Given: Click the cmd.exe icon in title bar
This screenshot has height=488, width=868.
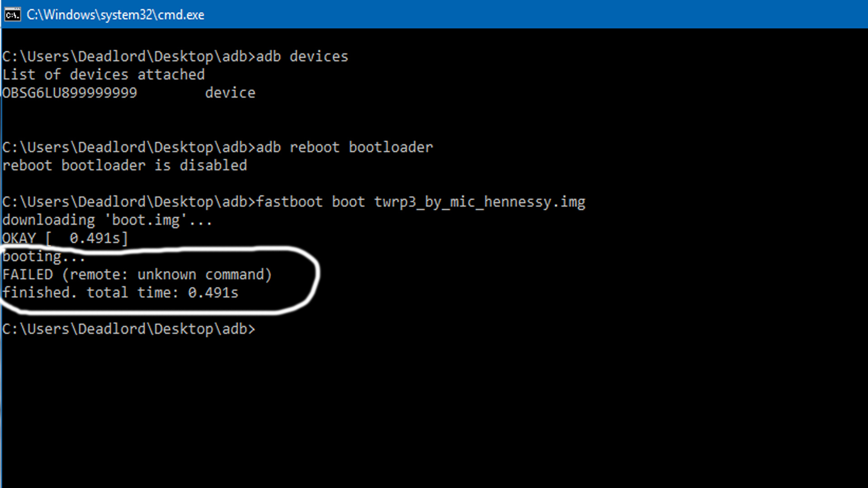Looking at the screenshot, I should pos(12,15).
